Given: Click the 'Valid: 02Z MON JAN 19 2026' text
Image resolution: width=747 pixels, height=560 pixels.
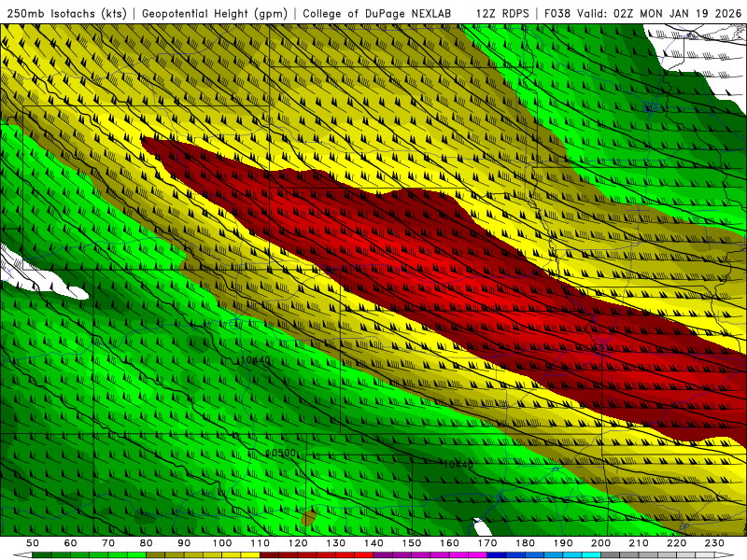Looking at the screenshot, I should 659,13.
